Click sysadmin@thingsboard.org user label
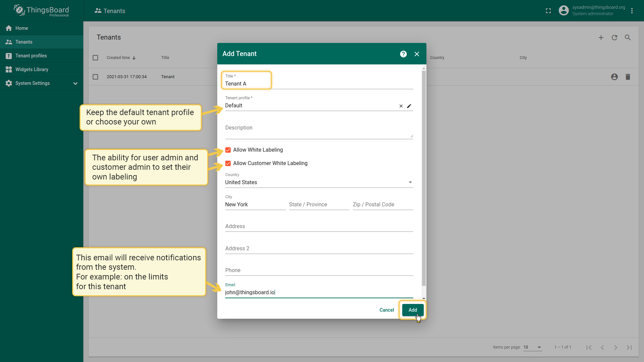Screen dimensions: 644x362 pyautogui.click(x=598, y=7)
